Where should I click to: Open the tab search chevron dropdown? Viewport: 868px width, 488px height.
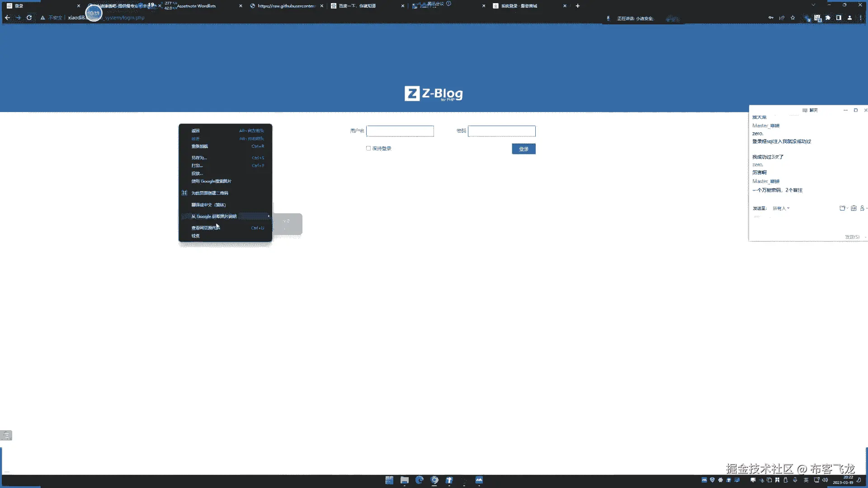pyautogui.click(x=813, y=5)
